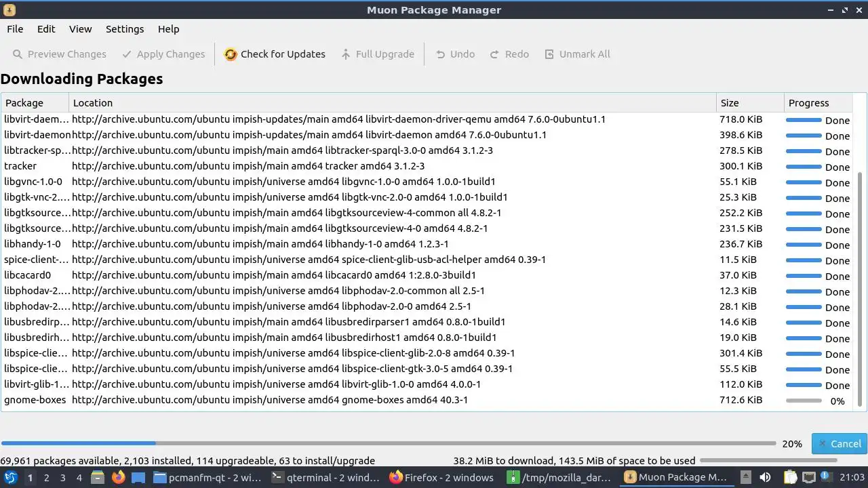The height and width of the screenshot is (488, 868).
Task: Click the overall 20% download progress bar
Action: 389,444
